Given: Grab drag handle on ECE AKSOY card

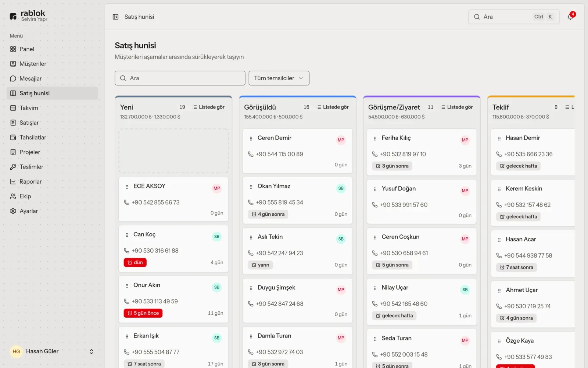Looking at the screenshot, I should coord(127,187).
